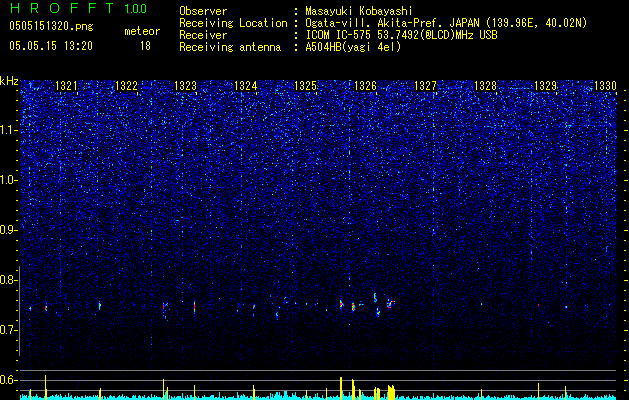This screenshot has width=629, height=400.
Task: Click the tall yellow intensity spike before 1321
Action: point(45,387)
